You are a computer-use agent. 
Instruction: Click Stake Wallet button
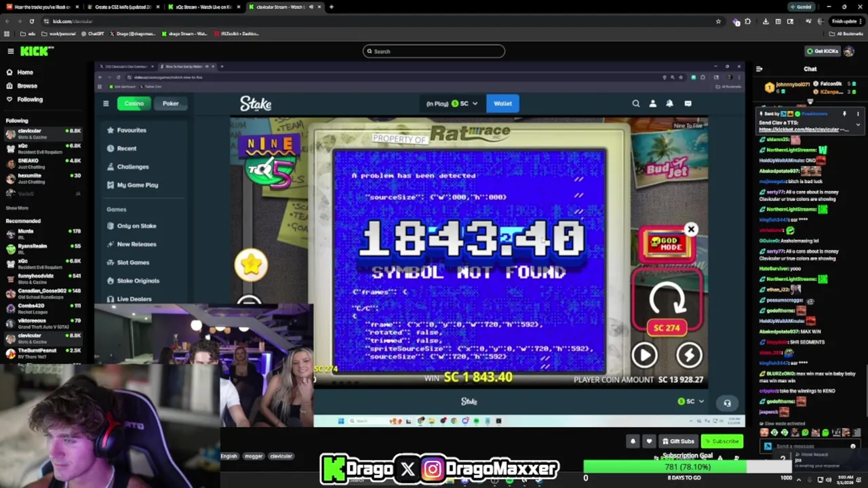502,104
